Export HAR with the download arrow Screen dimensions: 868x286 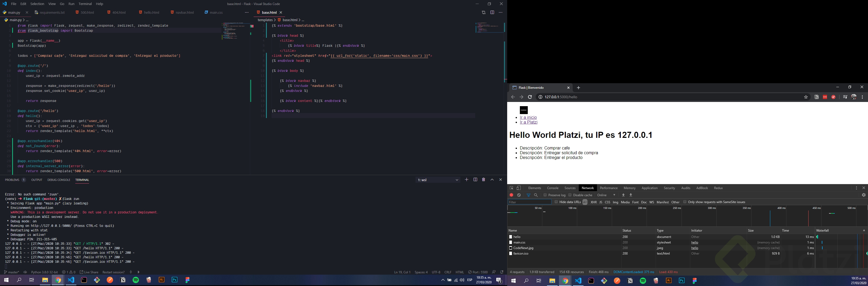pos(631,195)
